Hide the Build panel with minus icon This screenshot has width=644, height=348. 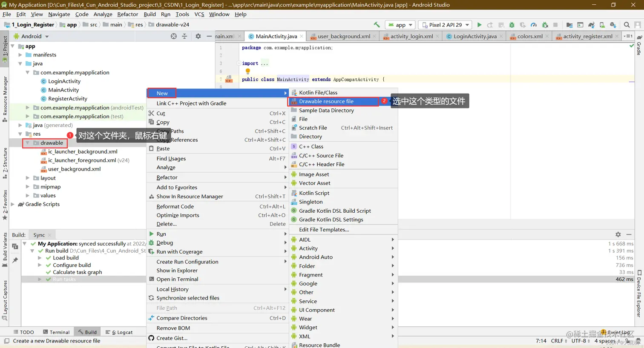coord(629,234)
